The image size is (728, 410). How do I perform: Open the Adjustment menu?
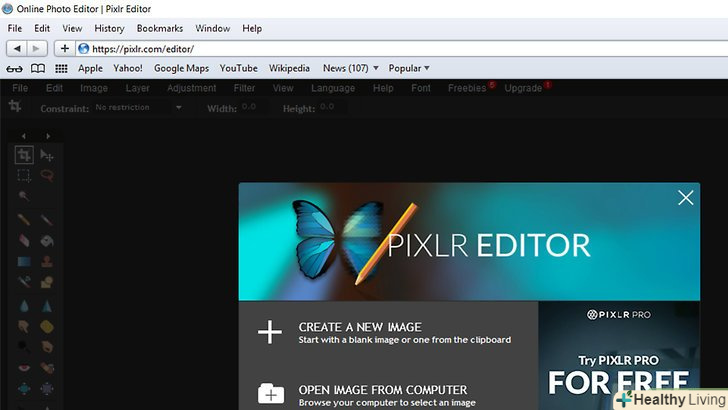click(192, 88)
